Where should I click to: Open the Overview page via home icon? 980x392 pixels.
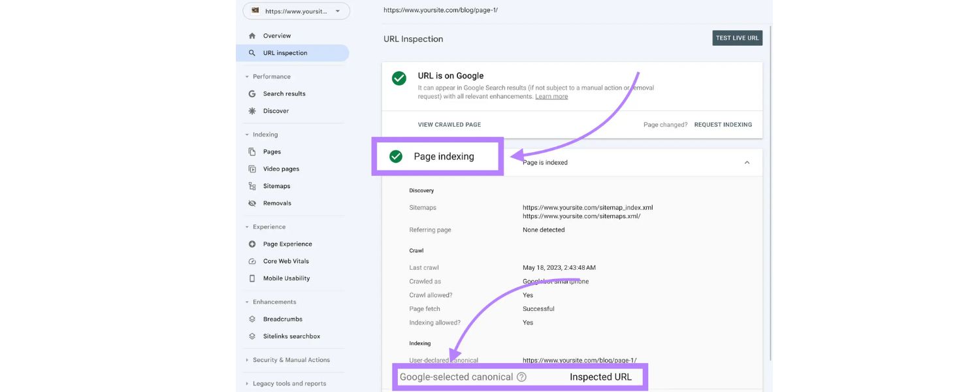(252, 35)
